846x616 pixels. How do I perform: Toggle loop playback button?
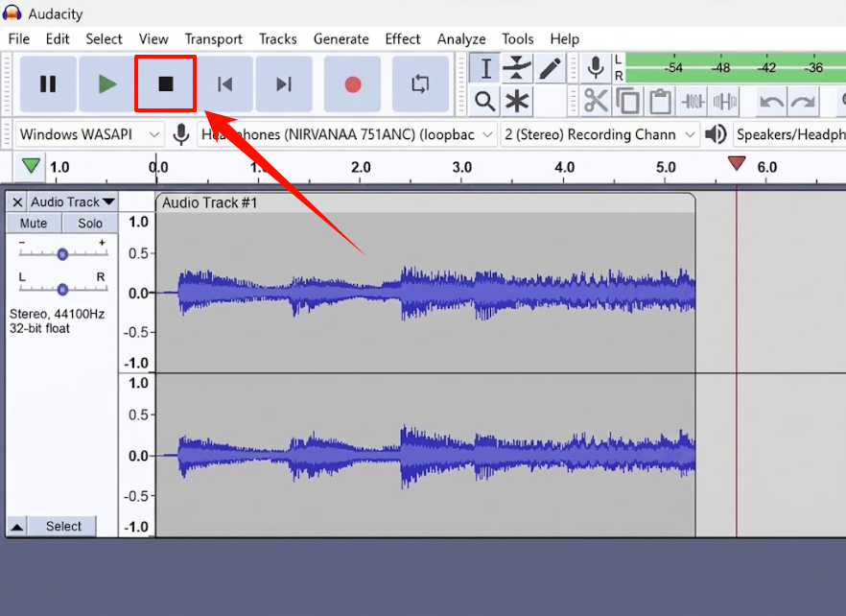click(420, 83)
